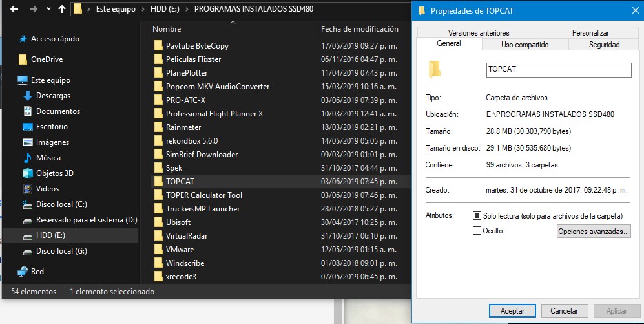Click folder icon of Windscribe

[x=158, y=263]
